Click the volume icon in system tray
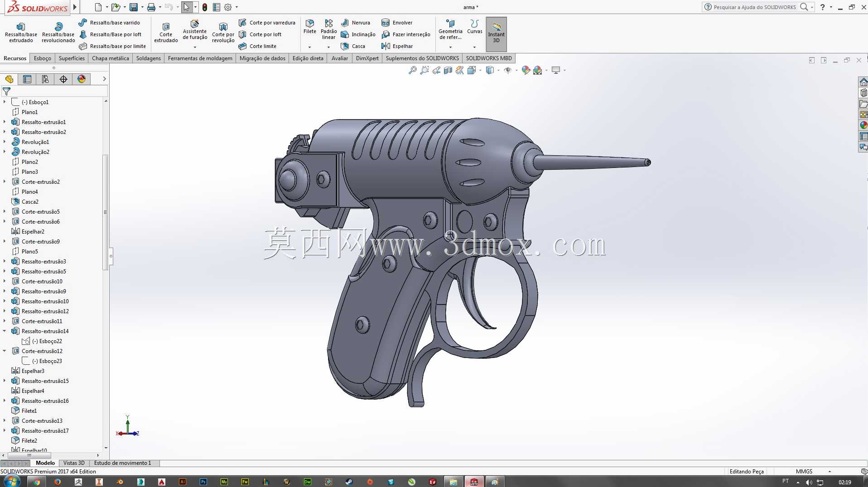The image size is (868, 487). pyautogui.click(x=809, y=482)
